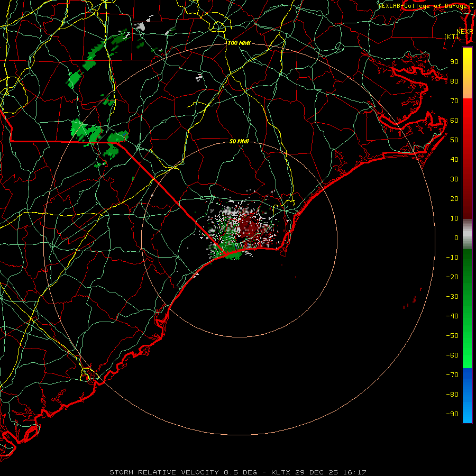The width and height of the screenshot is (476, 476).
Task: Click the positive 30 knot scale label
Action: [x=454, y=179]
